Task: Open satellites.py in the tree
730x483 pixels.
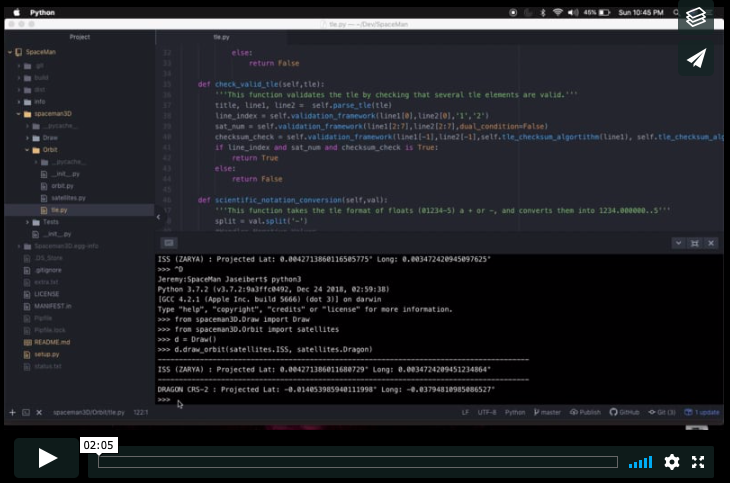Action: tap(67, 198)
